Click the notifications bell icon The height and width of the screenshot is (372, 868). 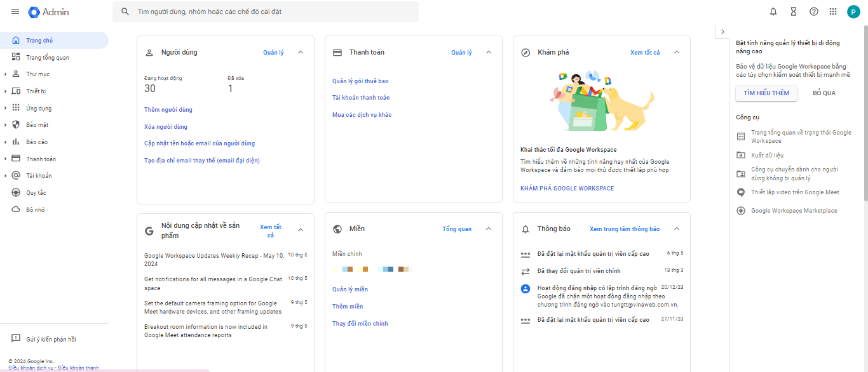773,11
